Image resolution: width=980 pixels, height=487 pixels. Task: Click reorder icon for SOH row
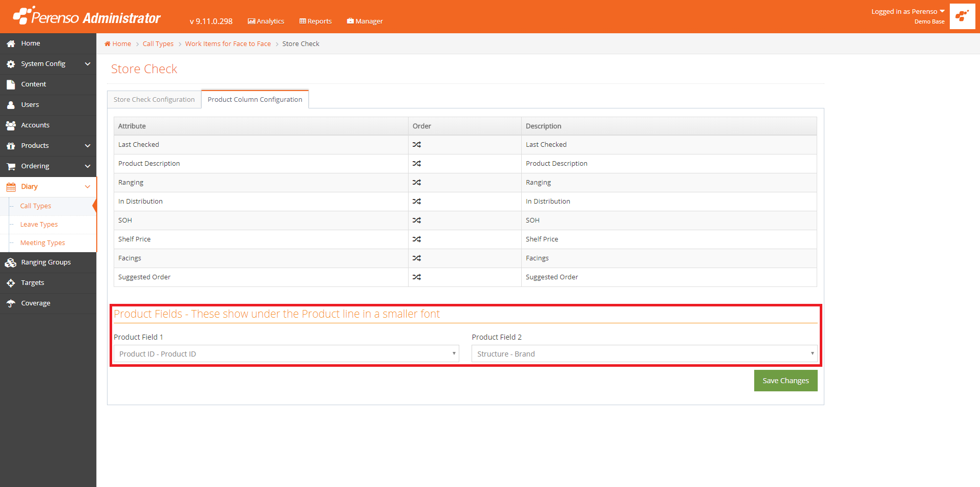tap(417, 220)
